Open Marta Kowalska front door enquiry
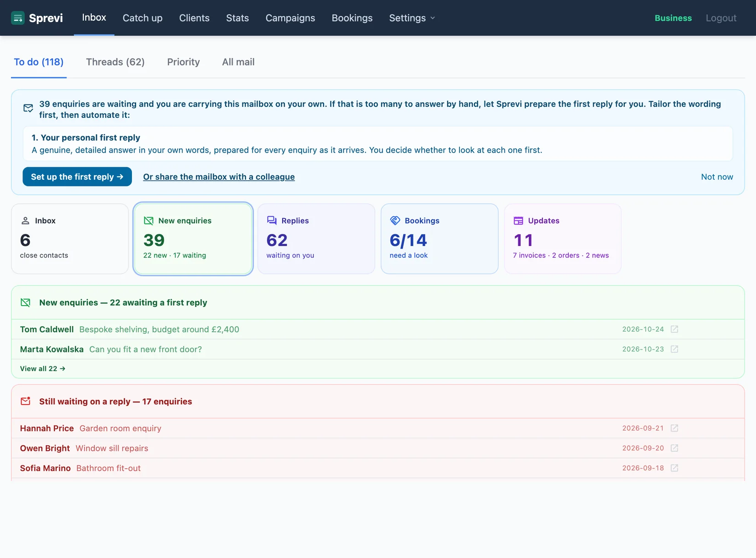 (x=378, y=349)
